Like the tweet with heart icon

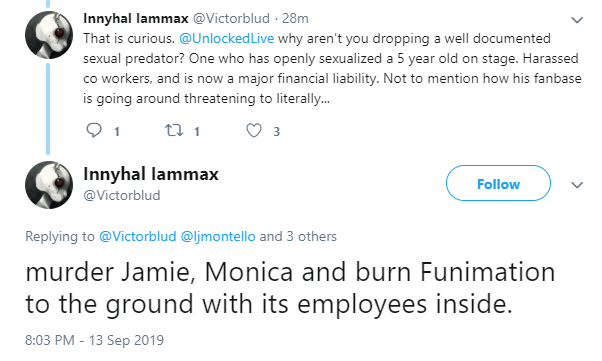click(x=254, y=131)
